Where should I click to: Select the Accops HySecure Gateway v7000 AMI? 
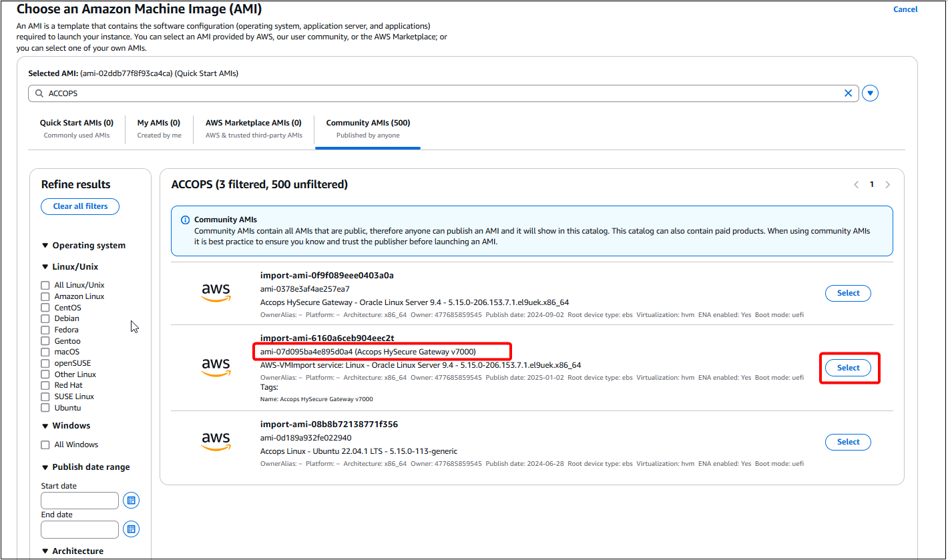(x=848, y=367)
